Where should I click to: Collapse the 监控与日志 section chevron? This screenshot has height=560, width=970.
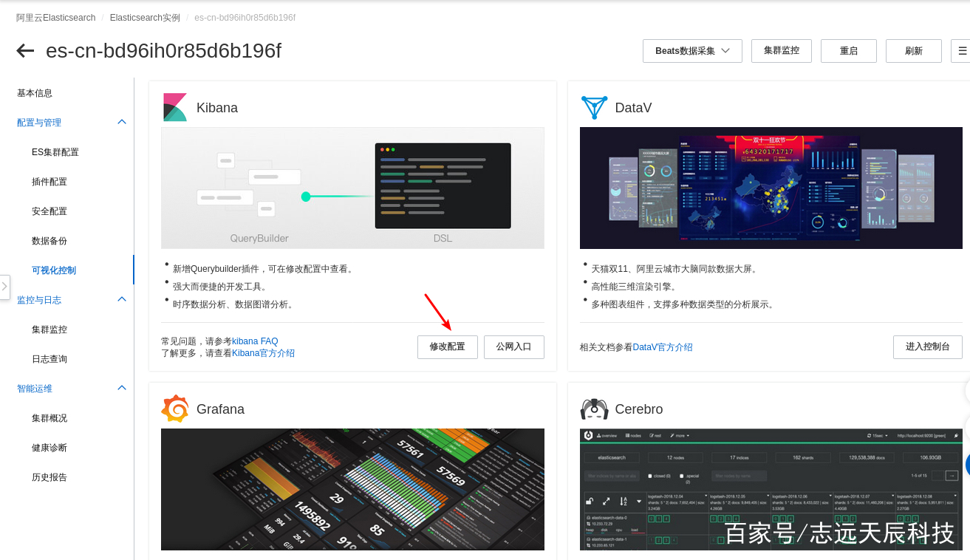point(122,299)
